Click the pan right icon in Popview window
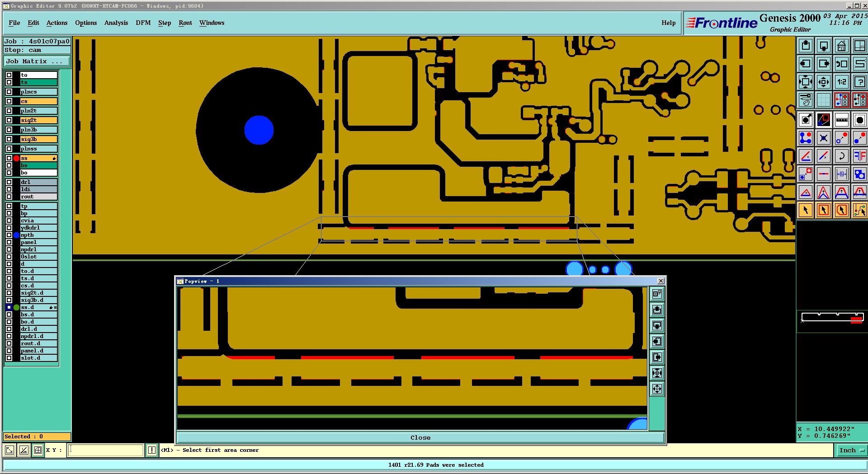 click(x=657, y=357)
